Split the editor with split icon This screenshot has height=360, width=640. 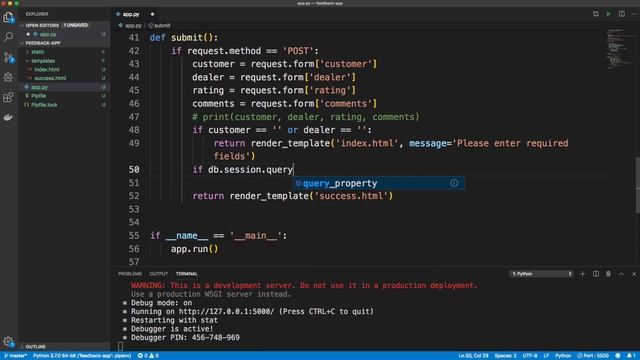tap(621, 14)
